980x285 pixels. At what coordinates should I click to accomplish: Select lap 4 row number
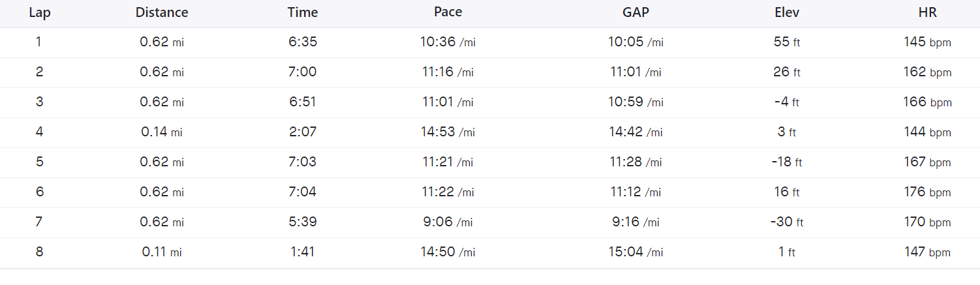coord(39,132)
